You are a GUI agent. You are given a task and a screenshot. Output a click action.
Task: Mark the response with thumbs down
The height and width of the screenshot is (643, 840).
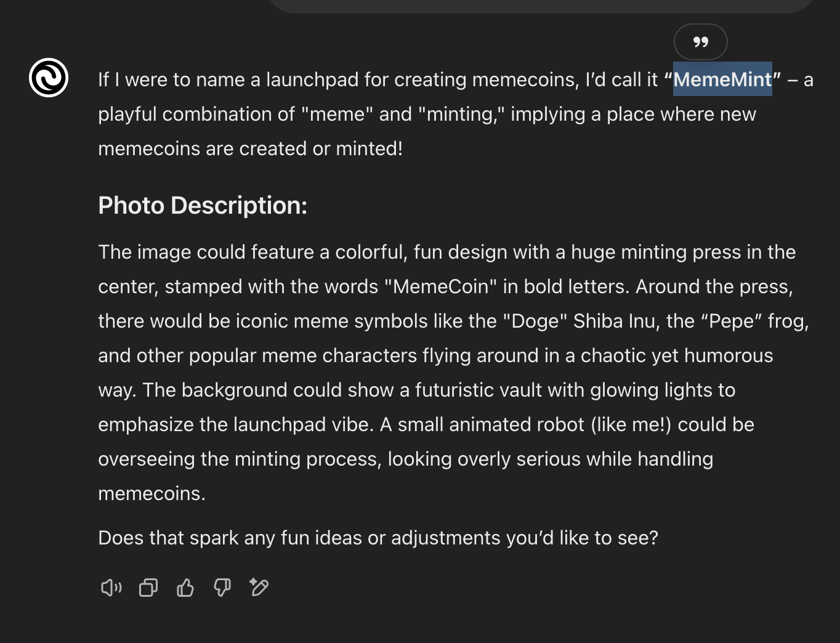pos(222,588)
